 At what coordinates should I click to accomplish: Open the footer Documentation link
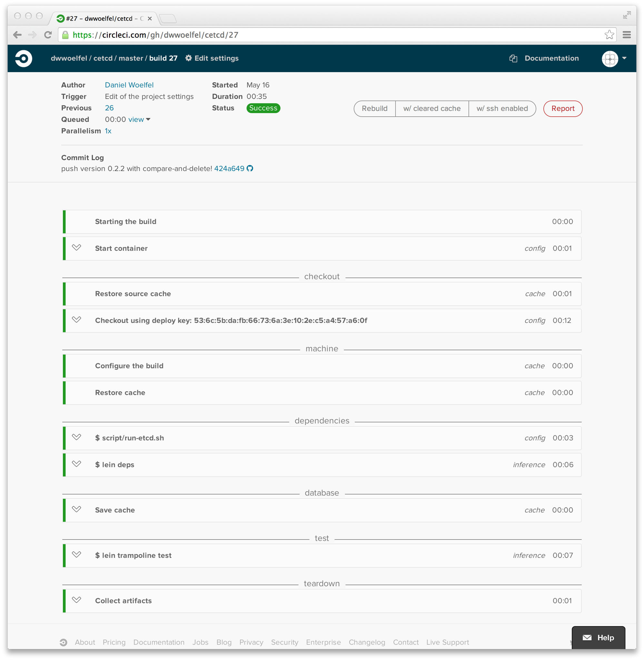[x=159, y=642]
